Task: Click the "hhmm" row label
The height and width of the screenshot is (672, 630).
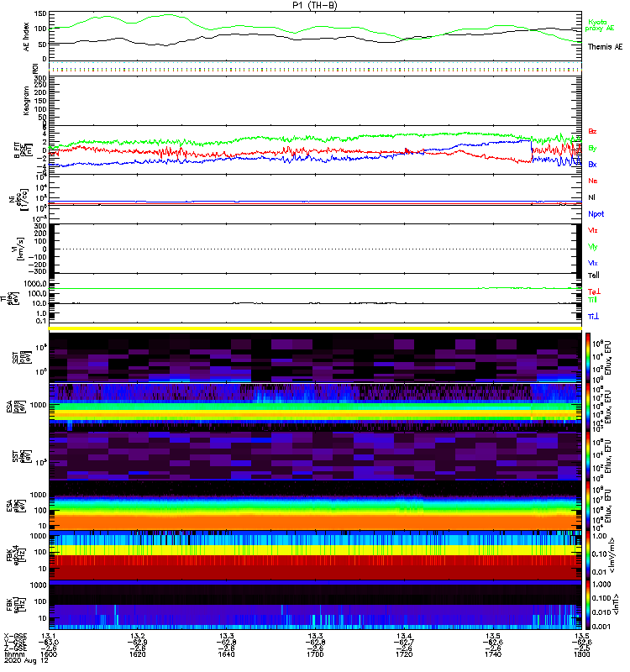Action: [13, 654]
